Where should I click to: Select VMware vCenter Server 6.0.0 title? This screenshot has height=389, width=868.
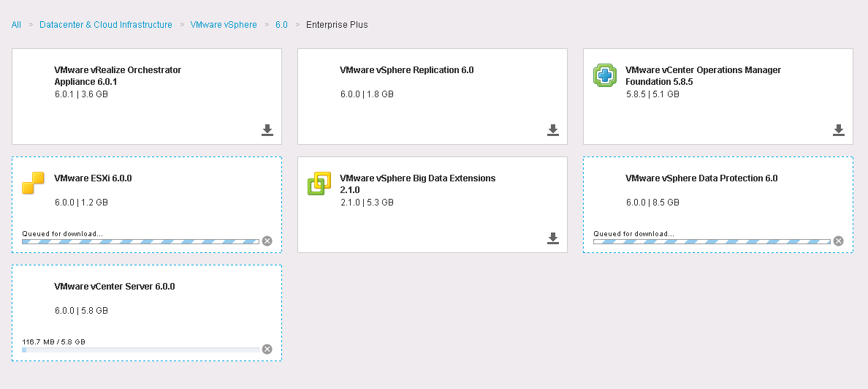pyautogui.click(x=115, y=287)
